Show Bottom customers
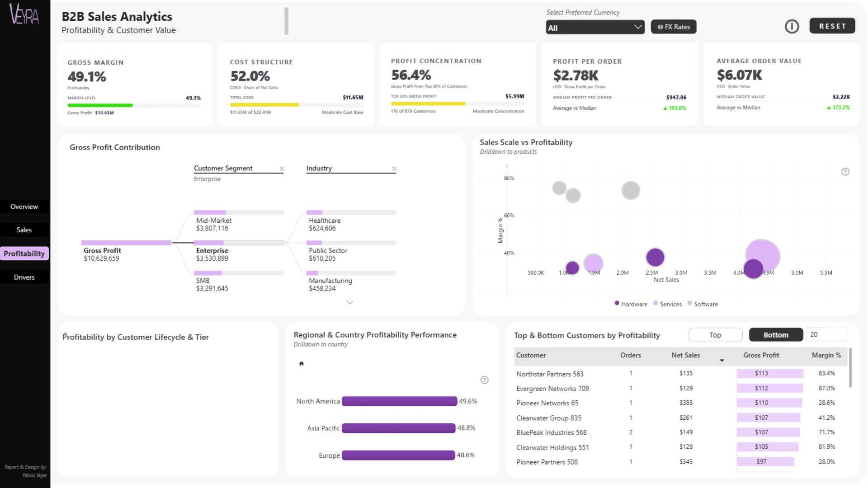 [776, 335]
